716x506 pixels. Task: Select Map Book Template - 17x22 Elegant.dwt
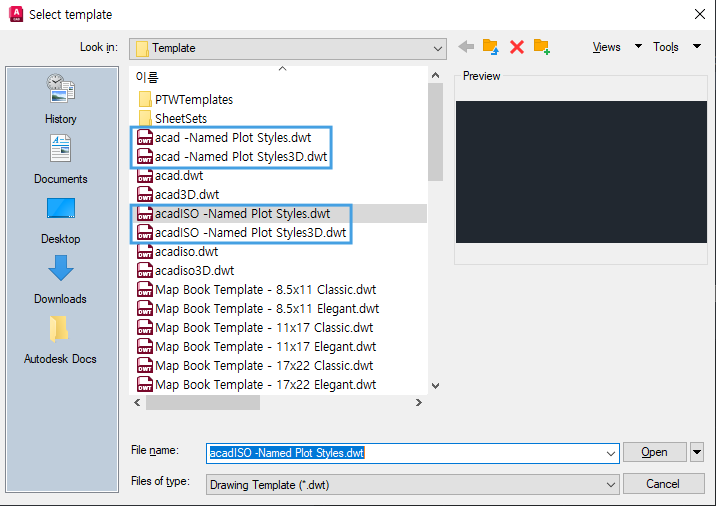pyautogui.click(x=257, y=385)
